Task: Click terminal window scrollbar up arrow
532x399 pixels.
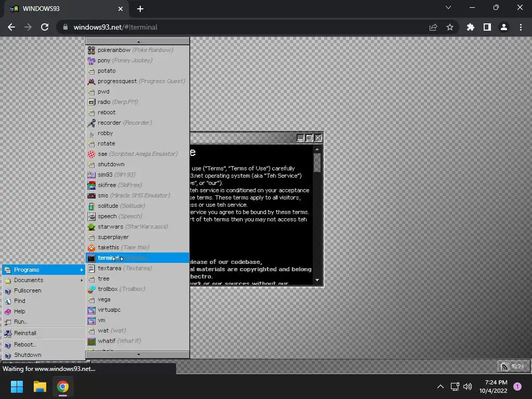Action: pyautogui.click(x=317, y=149)
